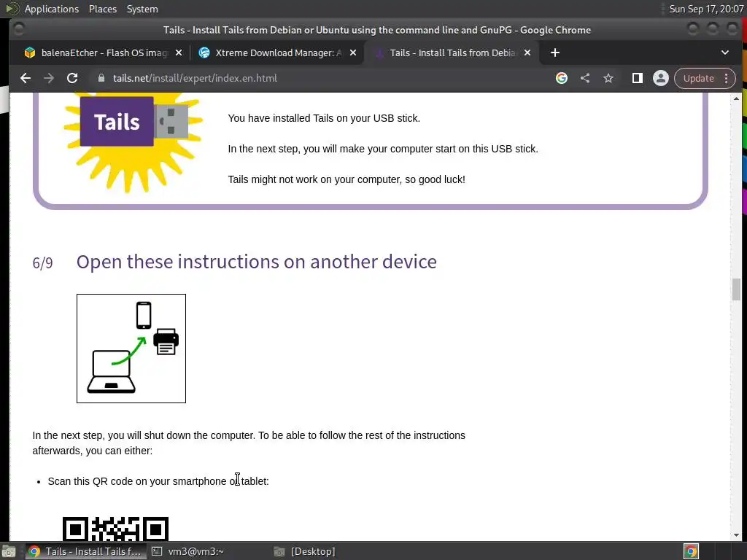This screenshot has width=747, height=560.
Task: Toggle the side panel icon
Action: (x=638, y=78)
